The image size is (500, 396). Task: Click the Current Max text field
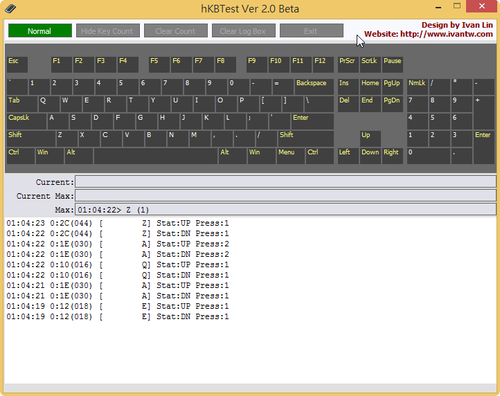click(x=286, y=196)
